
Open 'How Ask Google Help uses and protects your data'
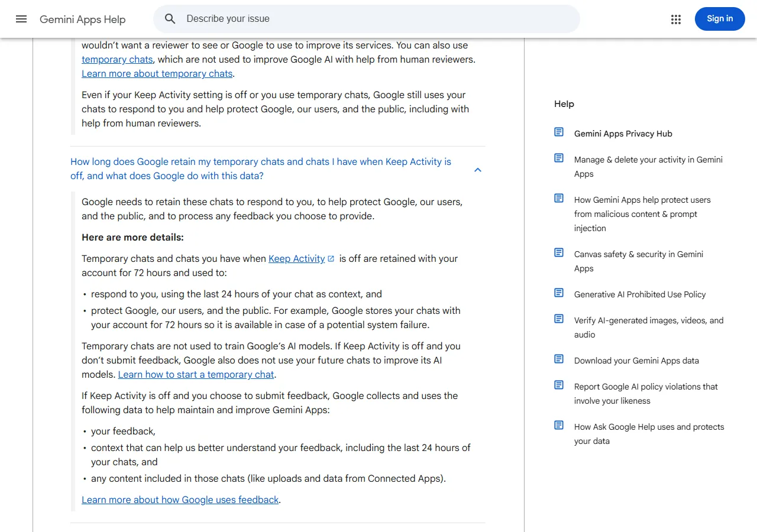649,434
